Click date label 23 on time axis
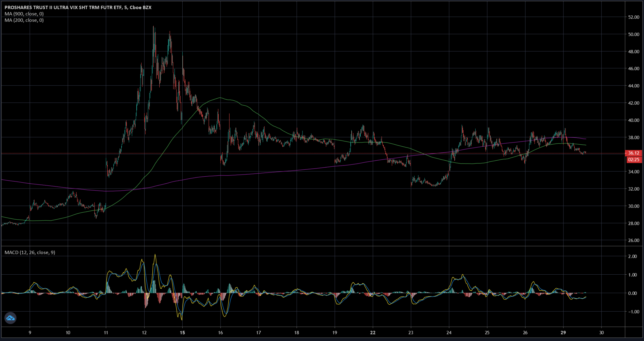Viewport: 644px width, 341px height. click(411, 333)
